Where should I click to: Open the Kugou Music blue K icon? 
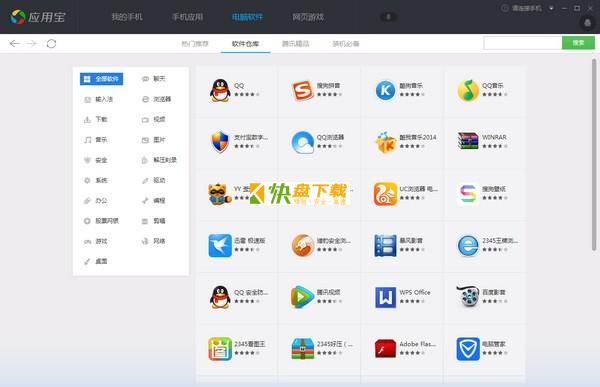[x=385, y=90]
